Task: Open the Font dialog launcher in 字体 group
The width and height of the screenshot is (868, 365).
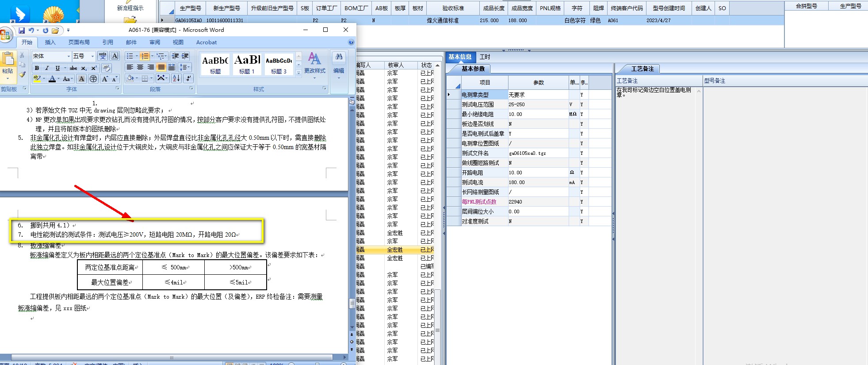Action: [x=118, y=88]
